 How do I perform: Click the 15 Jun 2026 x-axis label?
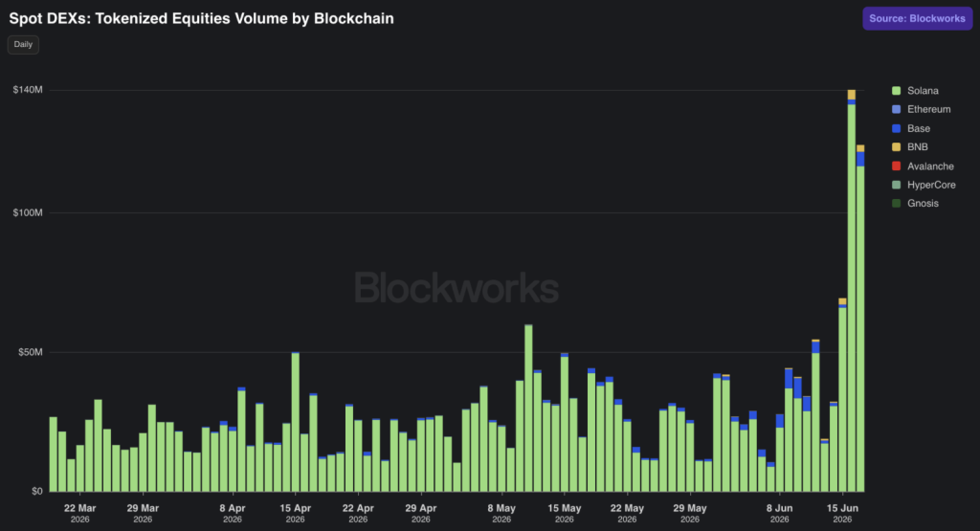tap(842, 513)
